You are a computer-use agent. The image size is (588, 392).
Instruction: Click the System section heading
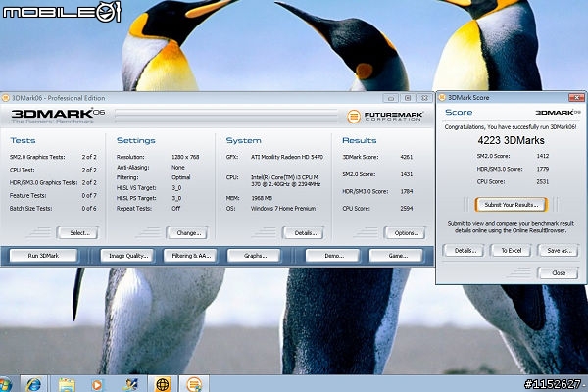pos(243,140)
